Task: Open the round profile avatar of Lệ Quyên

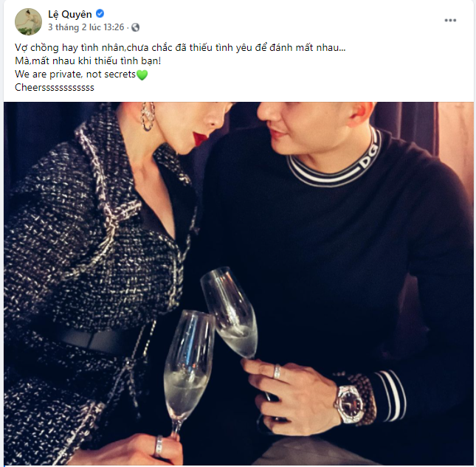Action: coord(28,21)
